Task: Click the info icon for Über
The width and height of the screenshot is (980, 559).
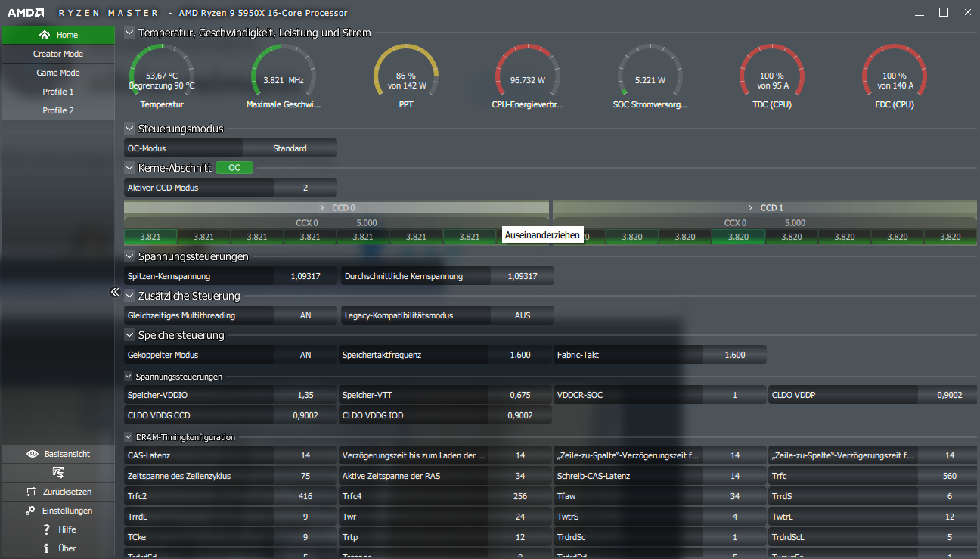Action: [x=47, y=548]
